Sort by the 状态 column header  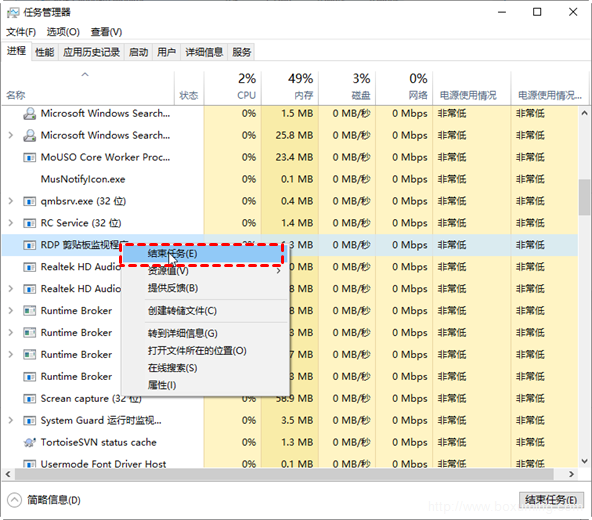(x=189, y=87)
